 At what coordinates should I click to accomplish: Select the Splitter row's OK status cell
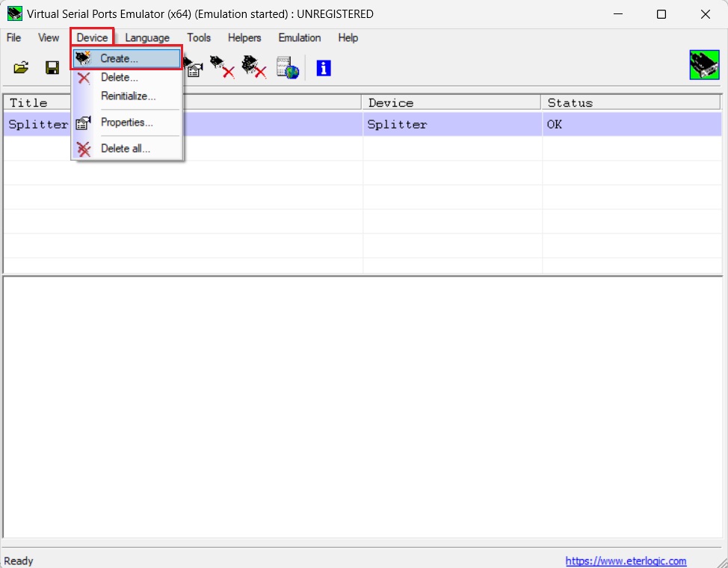click(632, 125)
